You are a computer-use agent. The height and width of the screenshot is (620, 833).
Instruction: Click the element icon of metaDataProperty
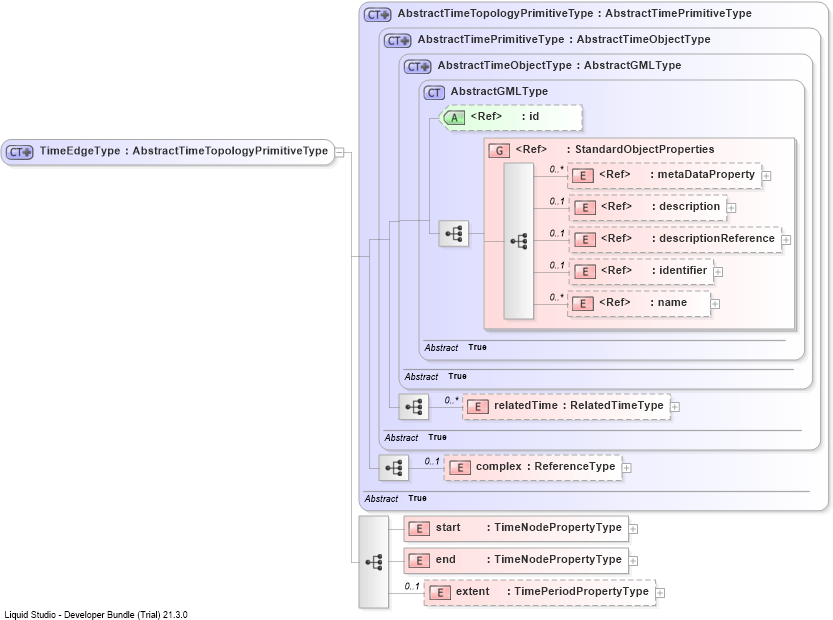583,176
